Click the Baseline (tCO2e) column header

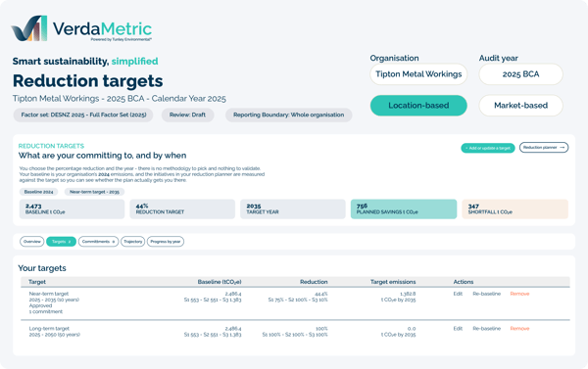pyautogui.click(x=220, y=282)
